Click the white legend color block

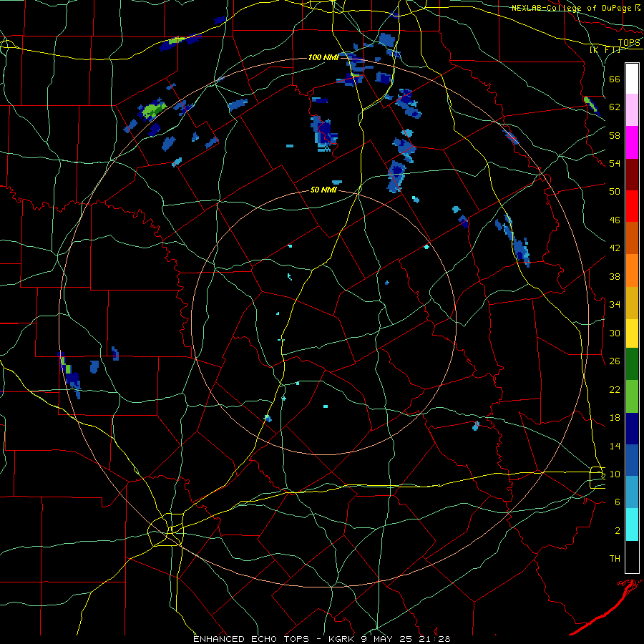(x=632, y=79)
